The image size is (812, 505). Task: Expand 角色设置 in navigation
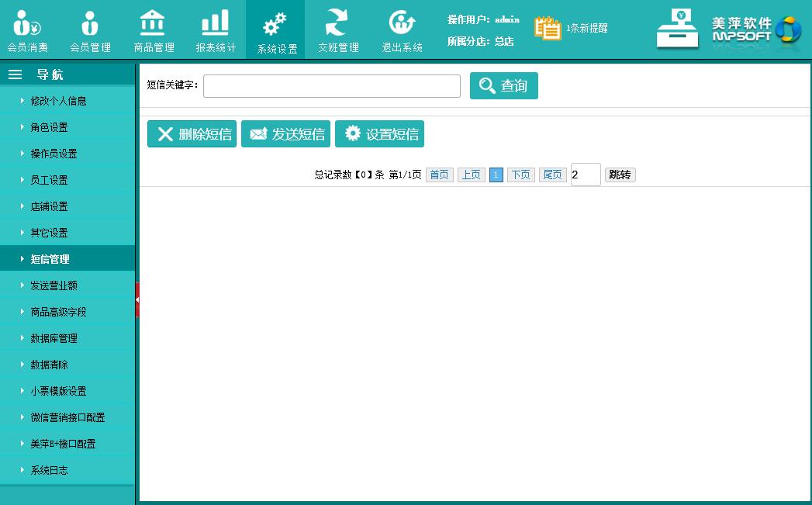(x=49, y=127)
